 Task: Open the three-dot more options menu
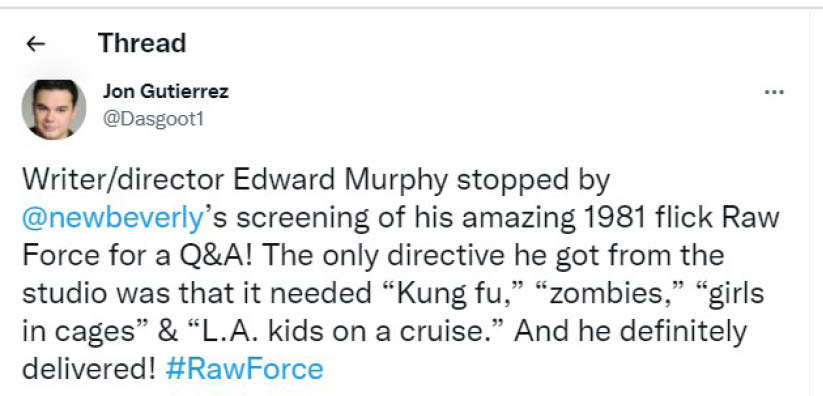pyautogui.click(x=774, y=92)
